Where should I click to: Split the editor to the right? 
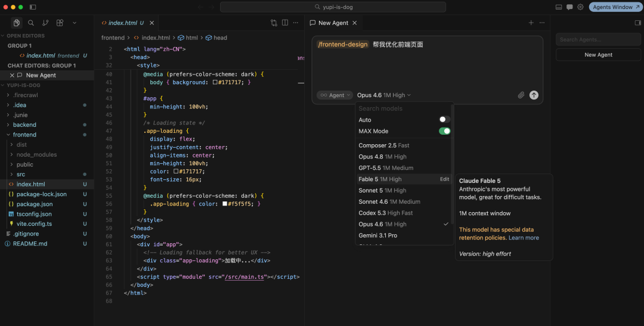285,23
